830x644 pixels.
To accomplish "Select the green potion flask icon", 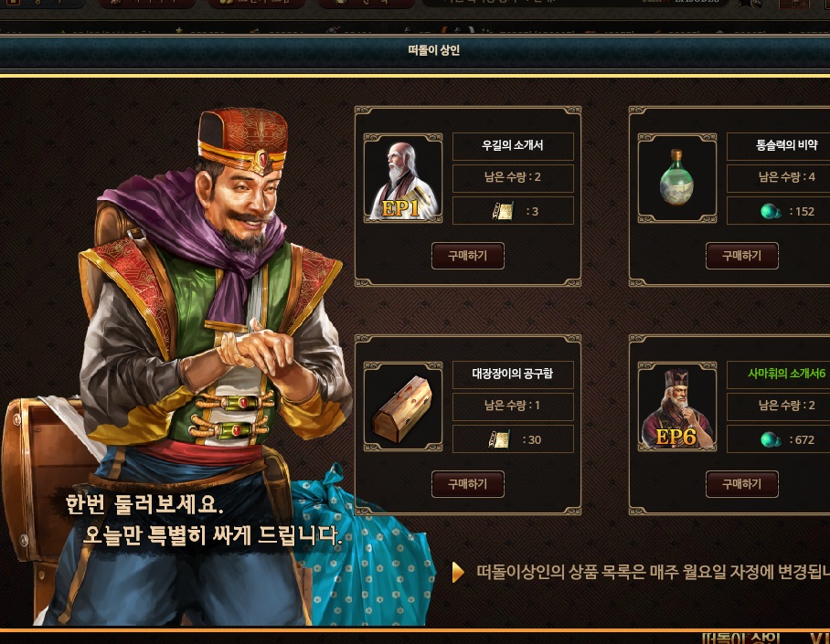I will (x=677, y=178).
